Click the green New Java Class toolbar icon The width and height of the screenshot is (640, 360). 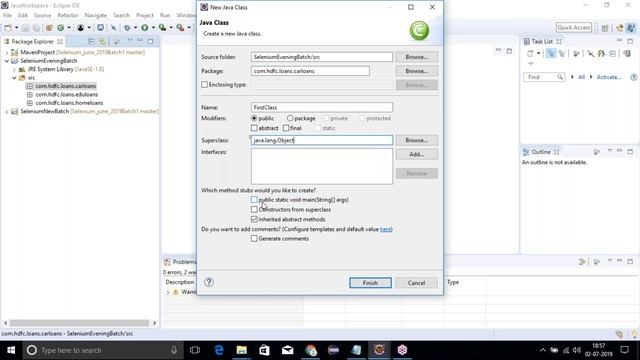(61, 28)
